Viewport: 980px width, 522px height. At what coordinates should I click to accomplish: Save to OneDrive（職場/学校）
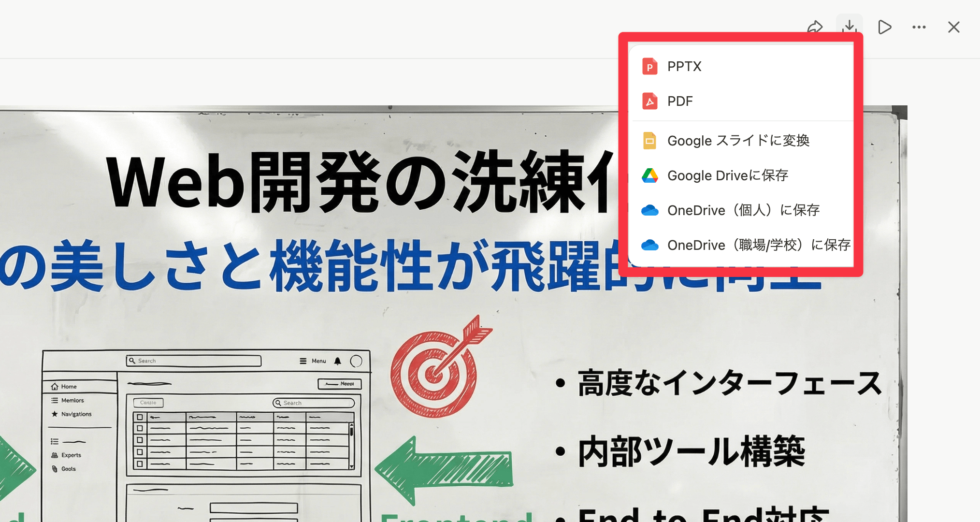coord(759,245)
